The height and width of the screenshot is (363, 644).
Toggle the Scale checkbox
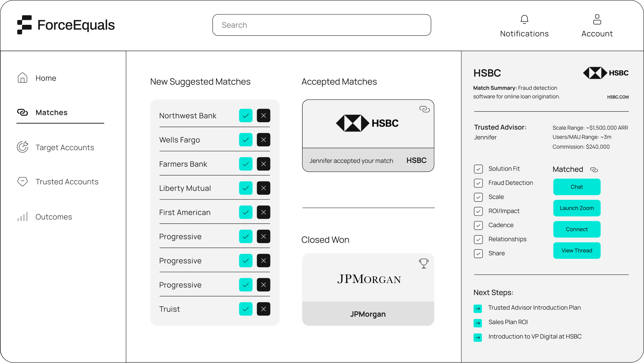(x=478, y=197)
